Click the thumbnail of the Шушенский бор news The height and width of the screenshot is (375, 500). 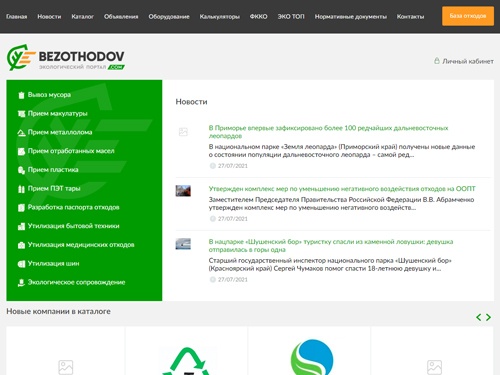(x=183, y=244)
